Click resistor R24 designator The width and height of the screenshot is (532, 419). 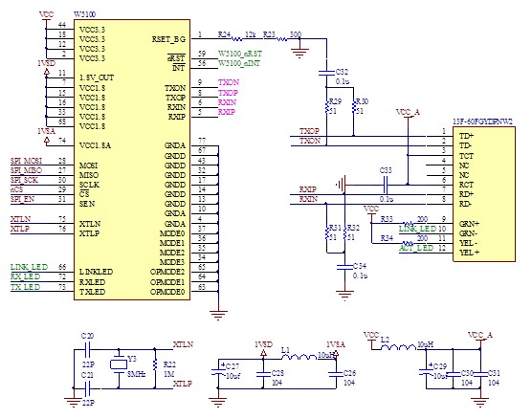pyautogui.click(x=224, y=34)
